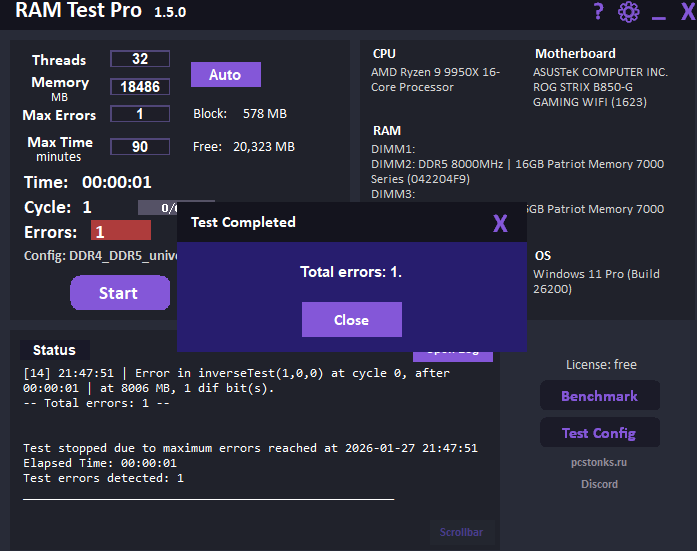Open the help question mark icon
697x551 pixels.
pos(599,11)
